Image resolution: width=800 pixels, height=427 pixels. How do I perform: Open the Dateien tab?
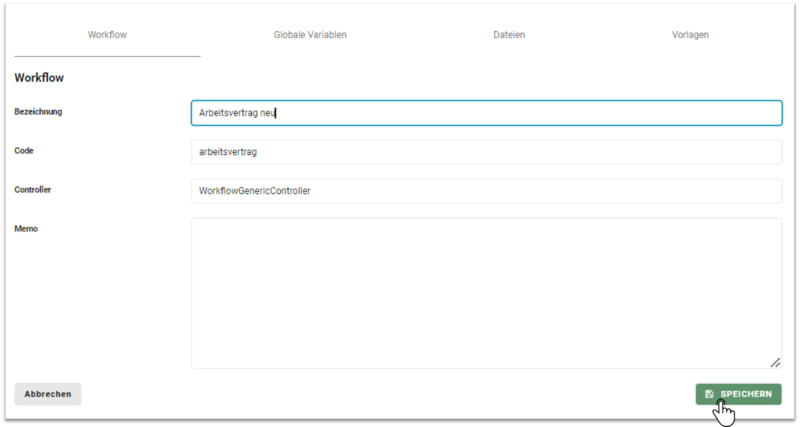[x=509, y=35]
